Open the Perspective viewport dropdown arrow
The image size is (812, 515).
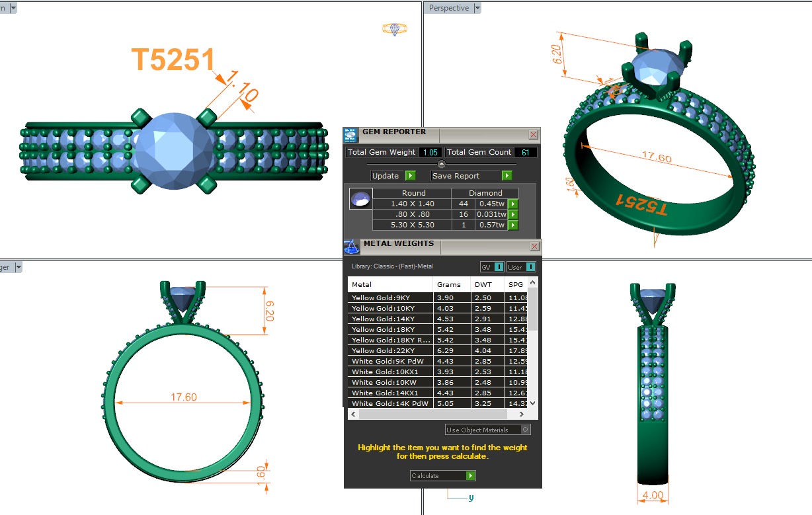click(477, 8)
